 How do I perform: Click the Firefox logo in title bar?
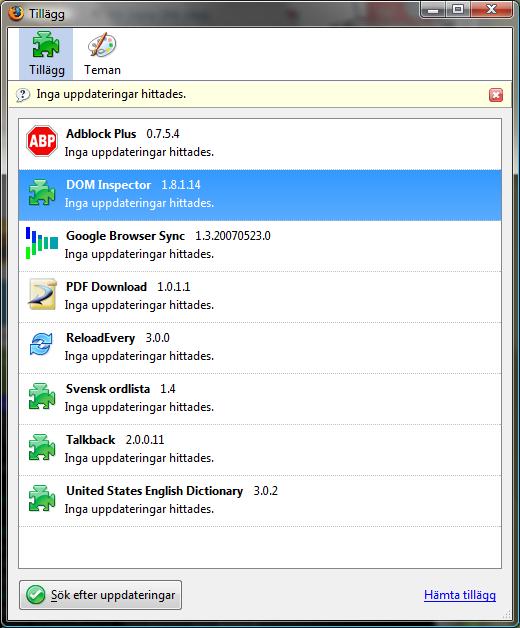pos(16,13)
